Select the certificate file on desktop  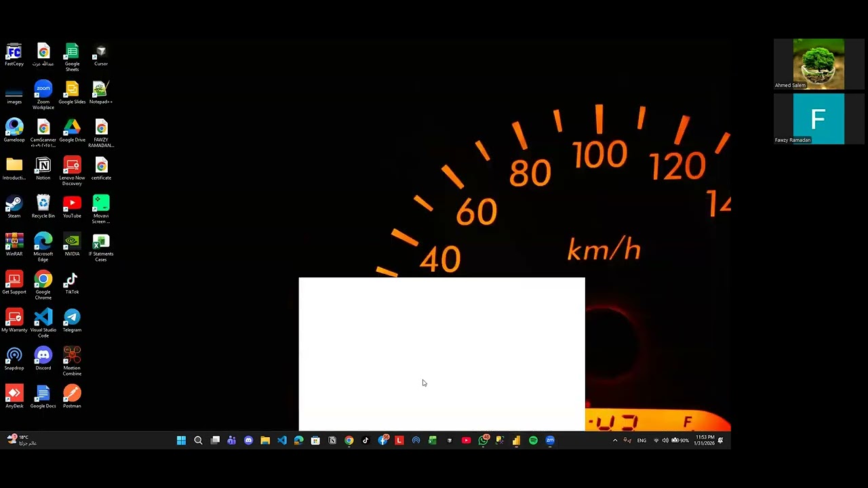(x=101, y=169)
